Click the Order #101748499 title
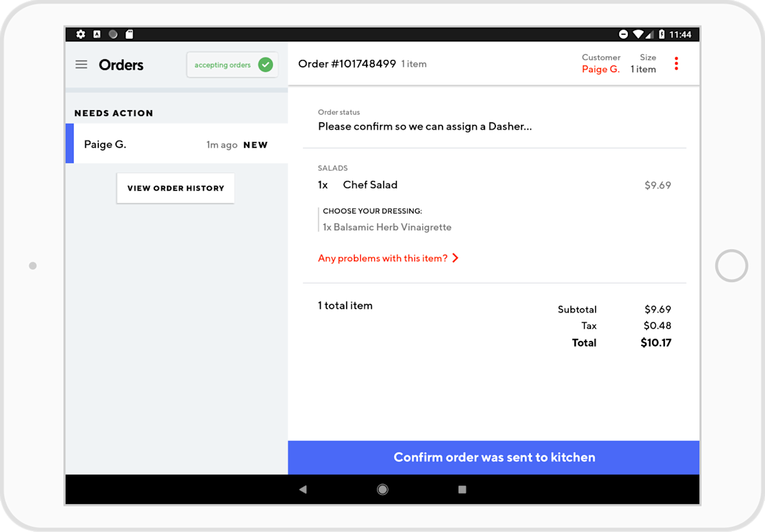The height and width of the screenshot is (532, 765). [347, 64]
